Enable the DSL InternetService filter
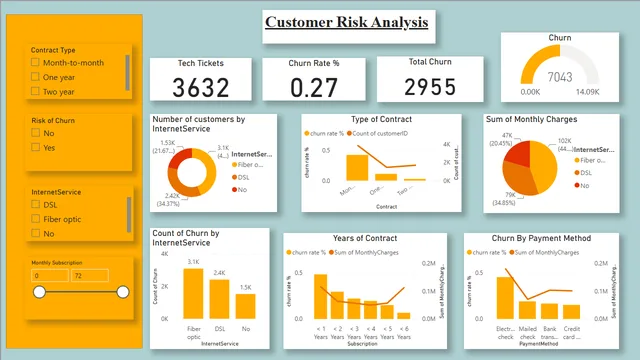The height and width of the screenshot is (360, 640). pyautogui.click(x=36, y=204)
